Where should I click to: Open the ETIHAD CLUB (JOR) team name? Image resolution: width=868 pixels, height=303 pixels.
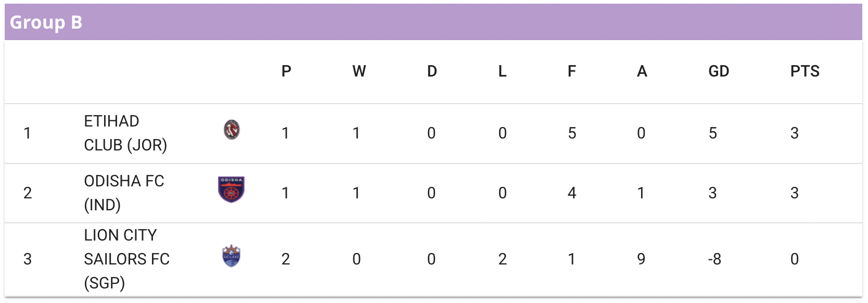[x=125, y=133]
